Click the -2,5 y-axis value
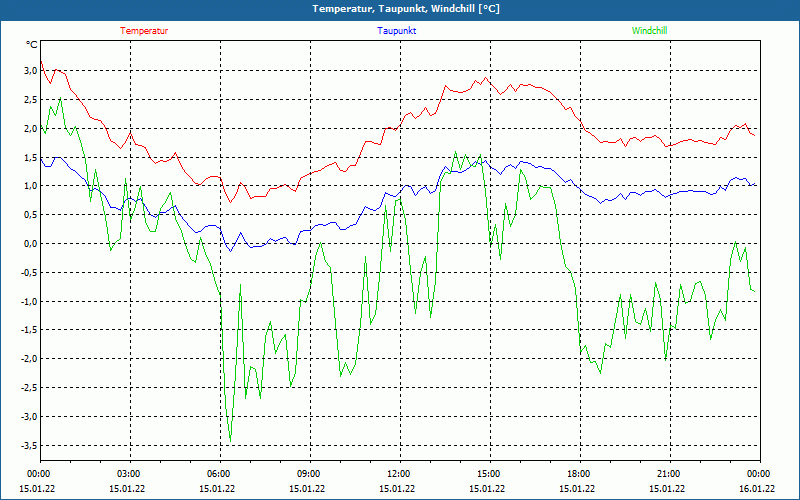 29,388
